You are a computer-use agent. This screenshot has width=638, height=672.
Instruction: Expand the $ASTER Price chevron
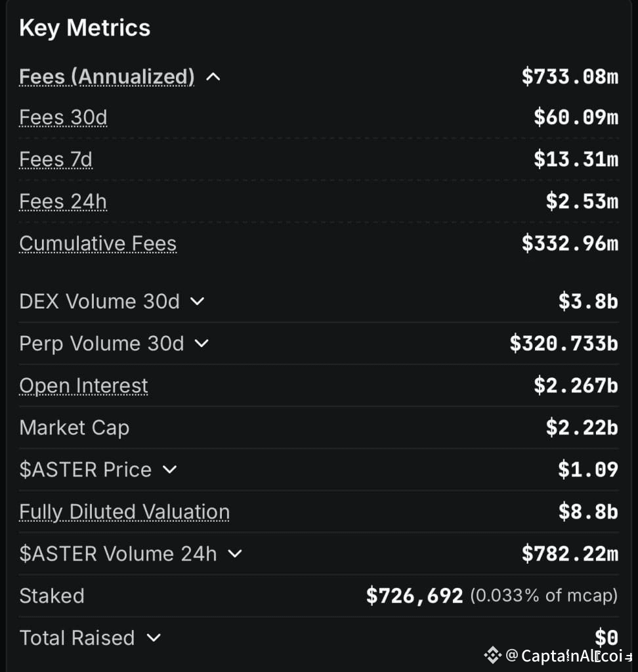[x=169, y=469]
